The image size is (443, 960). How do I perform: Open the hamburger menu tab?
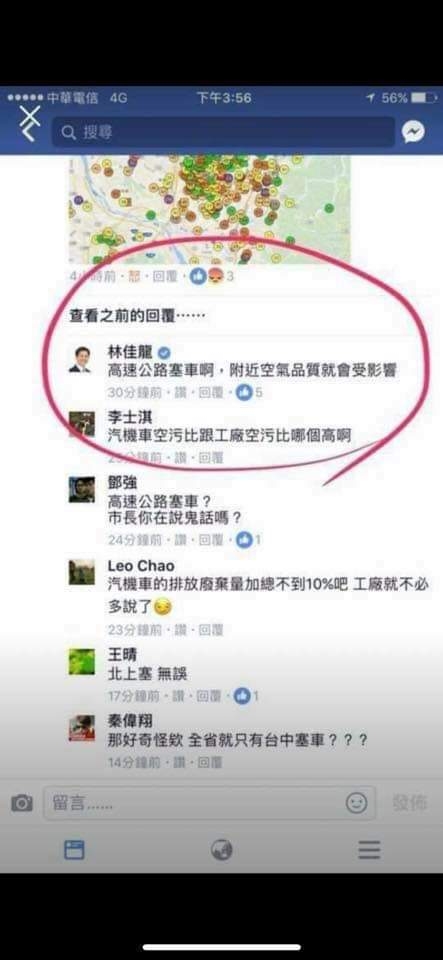[369, 849]
